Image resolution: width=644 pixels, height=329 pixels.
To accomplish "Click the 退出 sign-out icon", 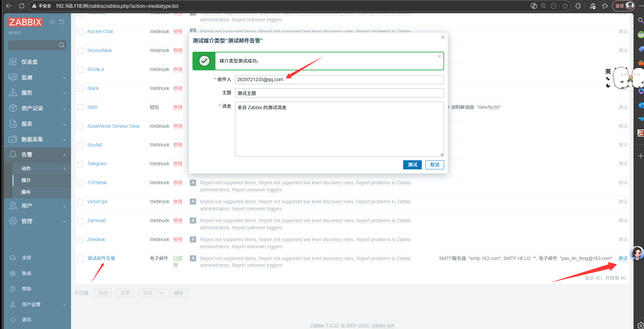I will 13,320.
